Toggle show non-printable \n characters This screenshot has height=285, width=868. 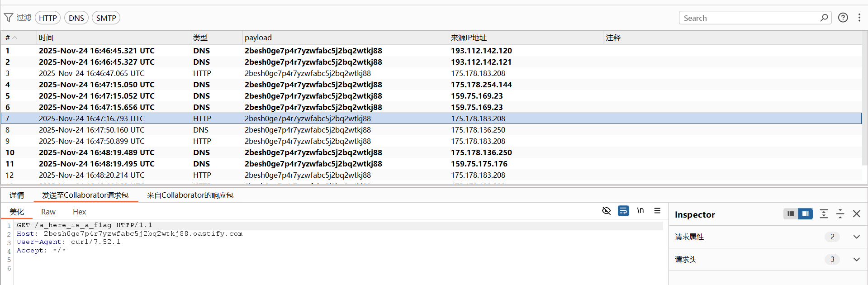click(640, 211)
